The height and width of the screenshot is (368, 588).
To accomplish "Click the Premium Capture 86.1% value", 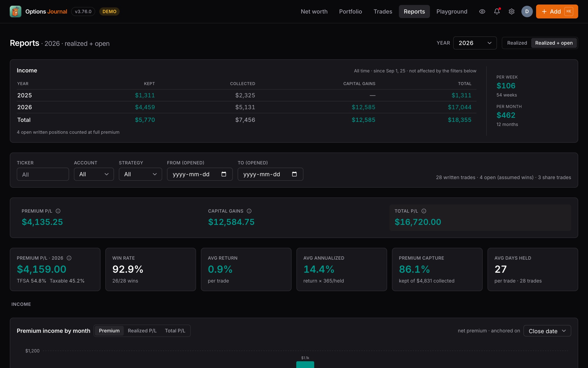I will (x=414, y=269).
